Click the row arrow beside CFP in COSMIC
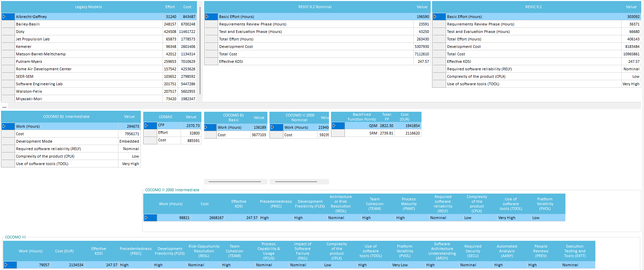The image size is (644, 270). point(146,126)
